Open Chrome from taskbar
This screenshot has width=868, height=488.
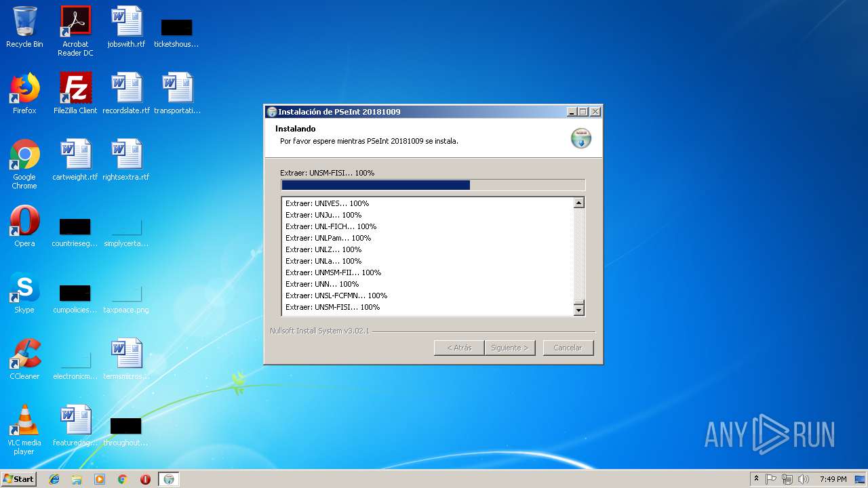(122, 479)
